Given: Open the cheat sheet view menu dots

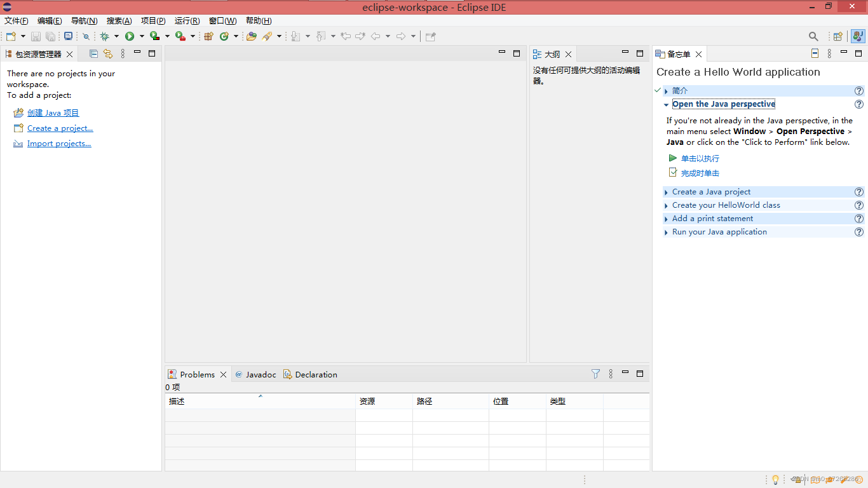Looking at the screenshot, I should click(829, 54).
